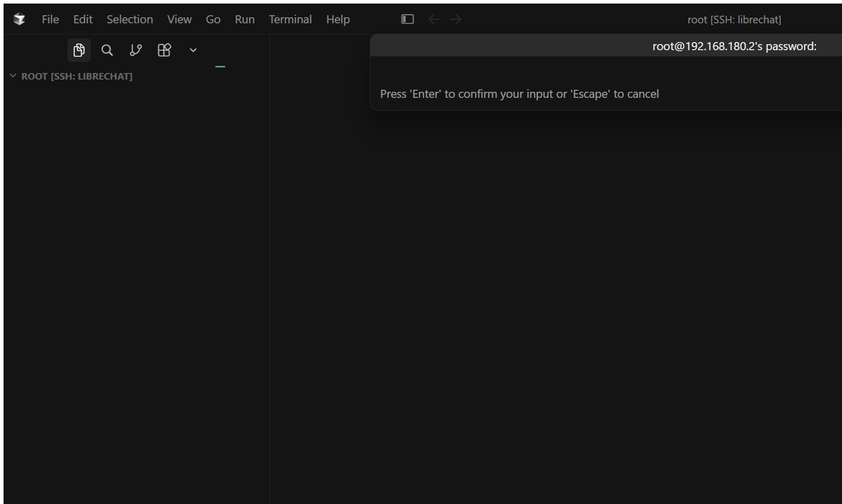Click the root [SSH: librechat] title search box

point(734,19)
